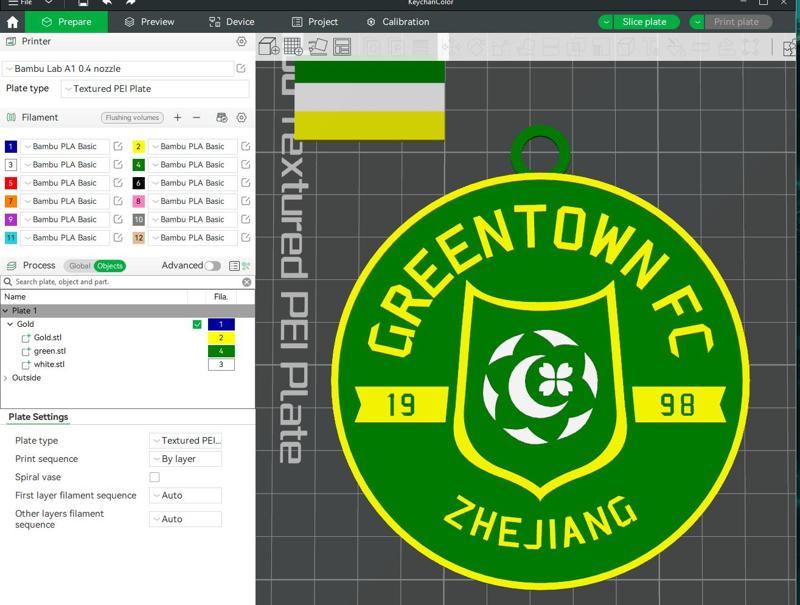Edit the Bambu Lab A1 printer preset

[x=241, y=68]
